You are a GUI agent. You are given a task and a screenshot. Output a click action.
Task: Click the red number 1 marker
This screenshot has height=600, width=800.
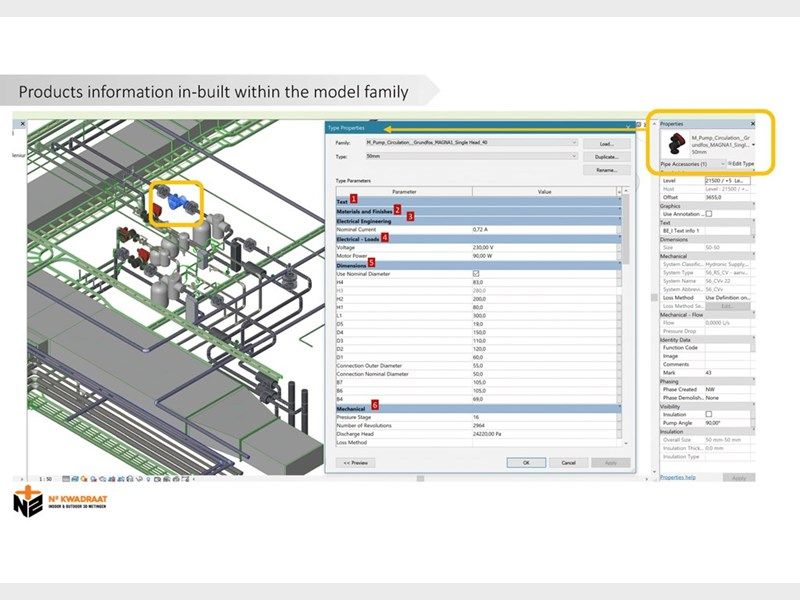353,201
